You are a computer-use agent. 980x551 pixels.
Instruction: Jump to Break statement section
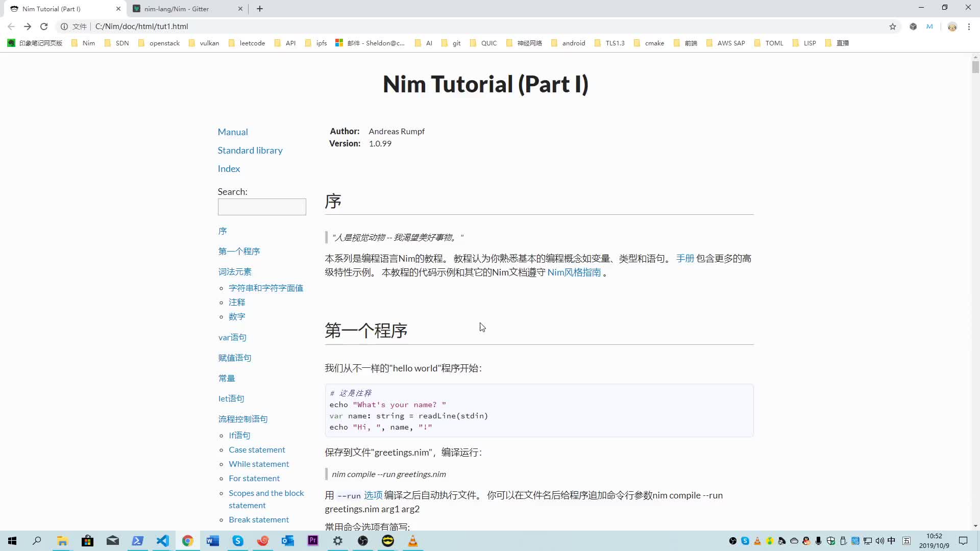coord(259,520)
